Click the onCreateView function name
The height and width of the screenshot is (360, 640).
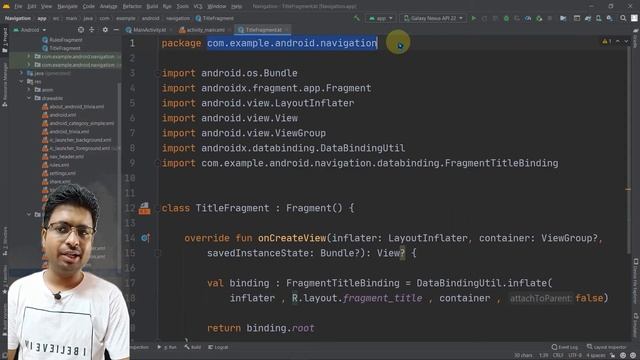[x=292, y=238]
